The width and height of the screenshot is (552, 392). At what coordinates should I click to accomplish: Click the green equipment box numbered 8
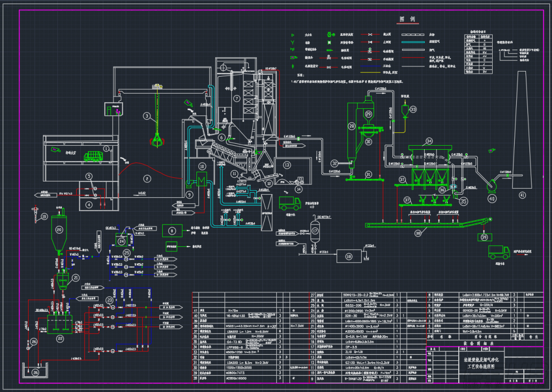[x=172, y=230]
